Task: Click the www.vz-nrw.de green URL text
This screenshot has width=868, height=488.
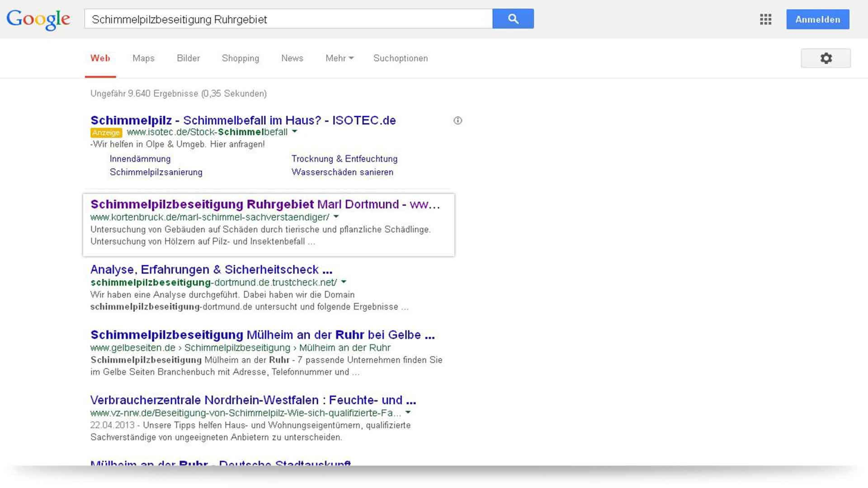Action: (x=245, y=413)
